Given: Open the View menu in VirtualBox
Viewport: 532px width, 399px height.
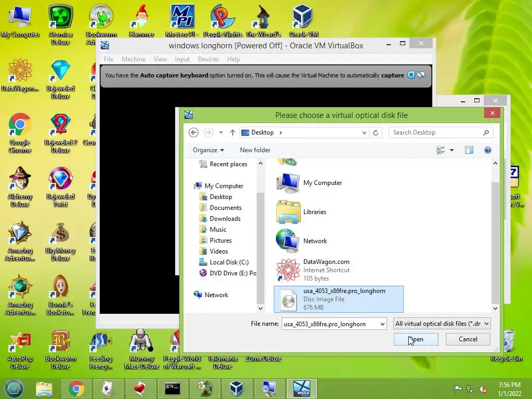Looking at the screenshot, I should [x=160, y=59].
